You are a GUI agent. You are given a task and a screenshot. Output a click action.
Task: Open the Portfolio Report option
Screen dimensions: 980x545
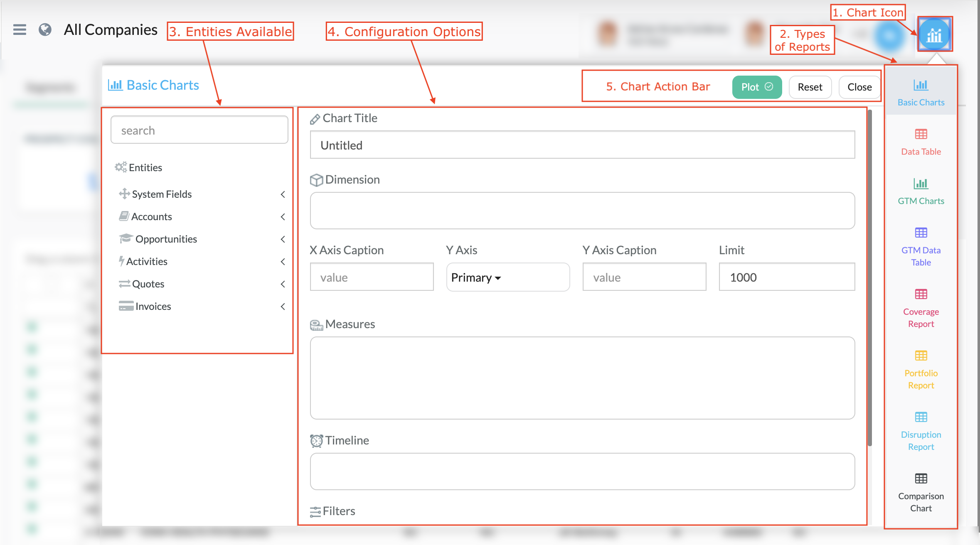click(x=921, y=370)
